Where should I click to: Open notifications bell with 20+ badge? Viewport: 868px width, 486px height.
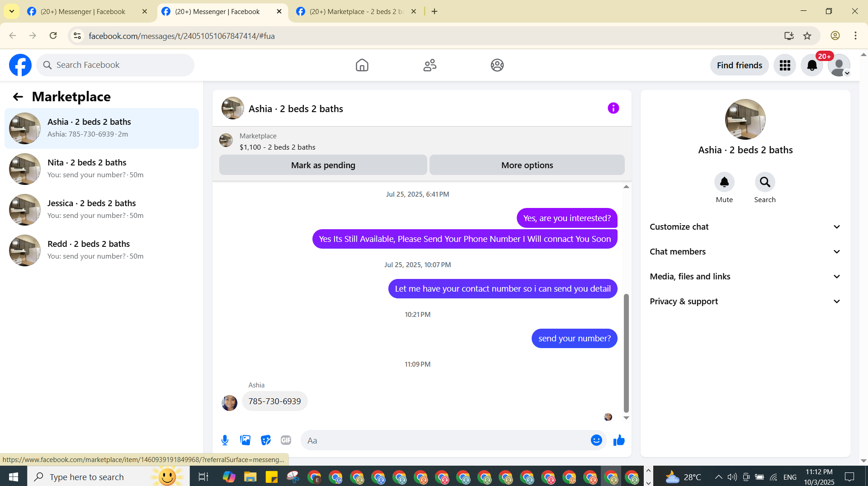coord(812,66)
